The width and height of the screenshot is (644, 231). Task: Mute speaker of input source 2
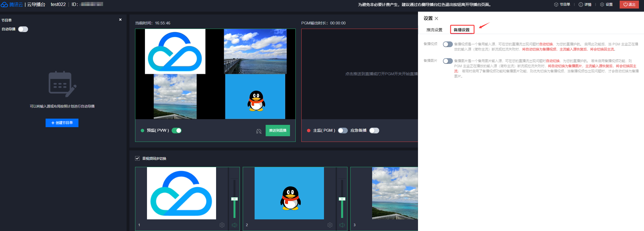pos(342,225)
